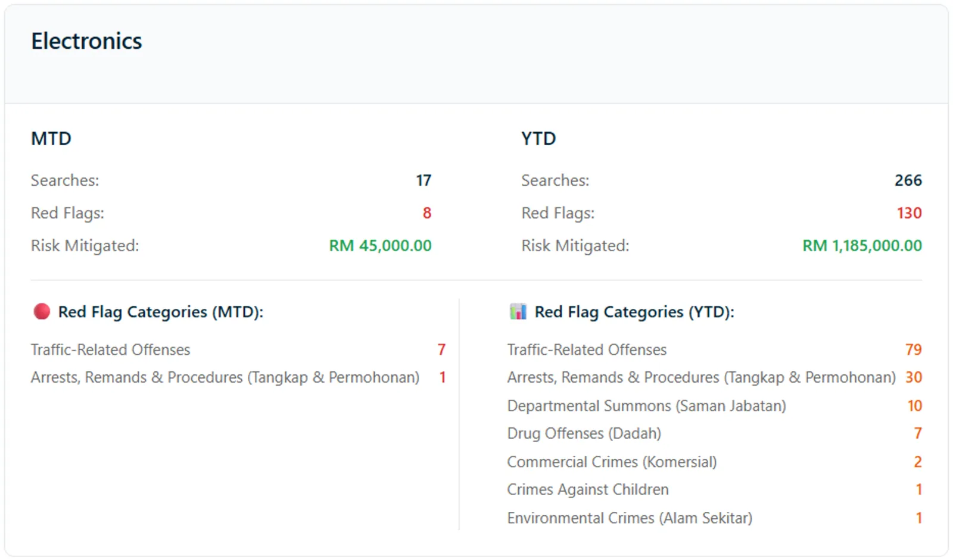This screenshot has width=953, height=560.
Task: Click the RM 1,185,000.00 risk mitigated amount
Action: point(862,246)
